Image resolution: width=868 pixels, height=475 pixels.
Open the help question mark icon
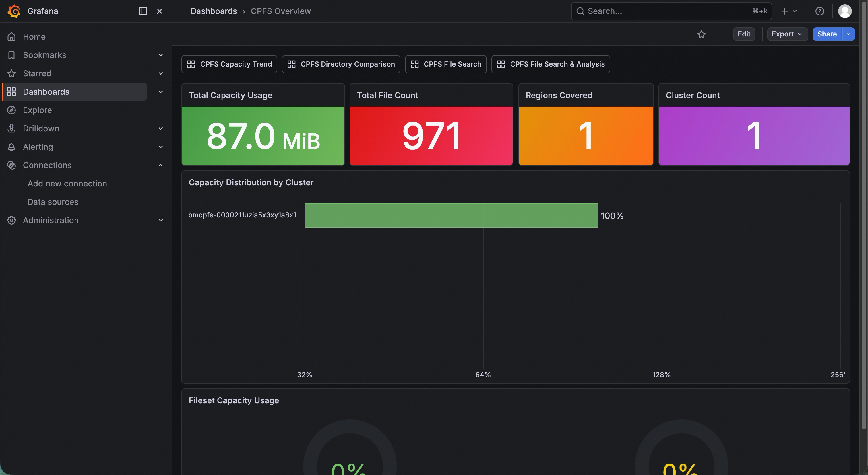819,11
